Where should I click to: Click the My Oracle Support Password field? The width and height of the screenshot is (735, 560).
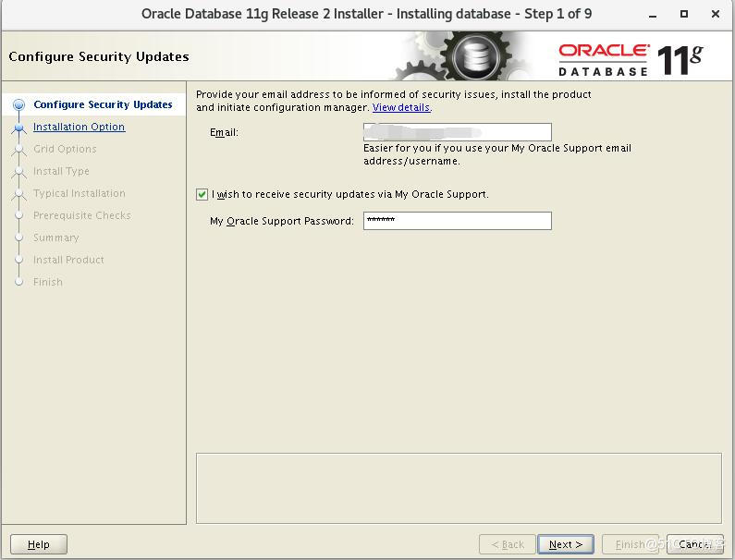pyautogui.click(x=457, y=221)
